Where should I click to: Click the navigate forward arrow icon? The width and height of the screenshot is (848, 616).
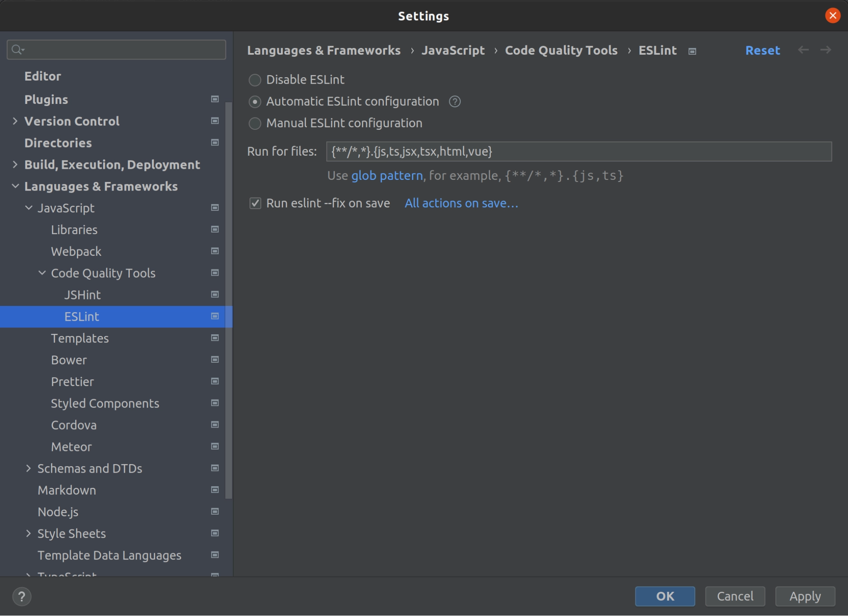tap(826, 50)
